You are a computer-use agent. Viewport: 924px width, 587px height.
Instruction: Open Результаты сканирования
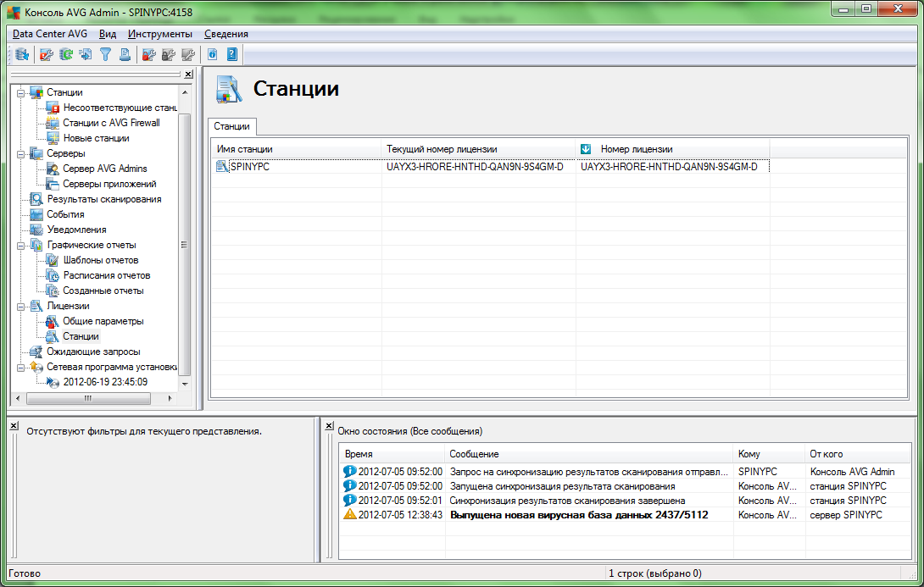104,200
